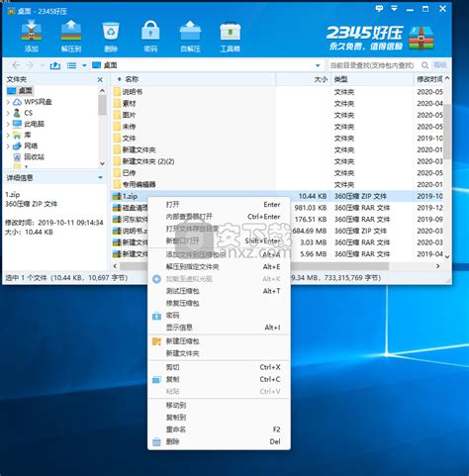Click the 添加 toolbar icon

[x=32, y=31]
